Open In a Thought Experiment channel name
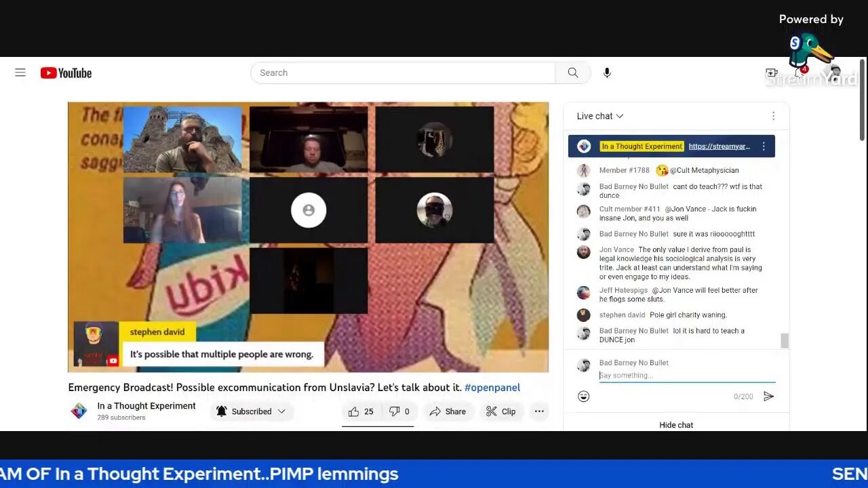This screenshot has width=868, height=488. click(x=146, y=406)
